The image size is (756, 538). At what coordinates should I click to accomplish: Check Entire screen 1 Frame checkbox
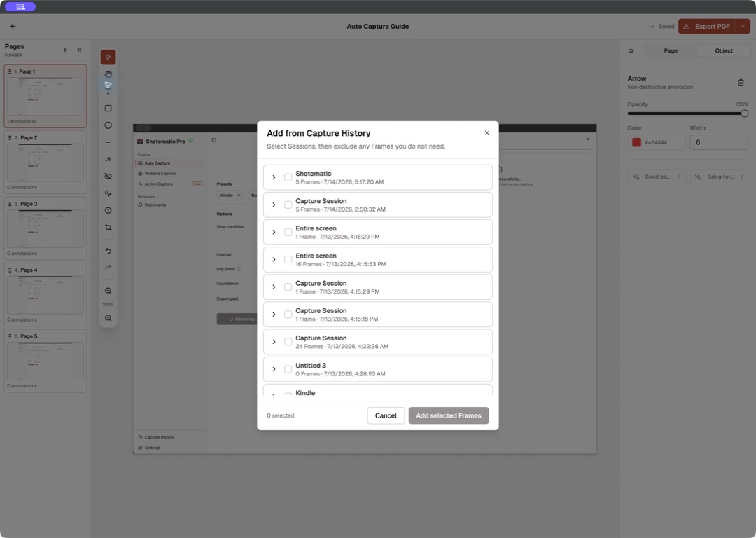tap(288, 233)
